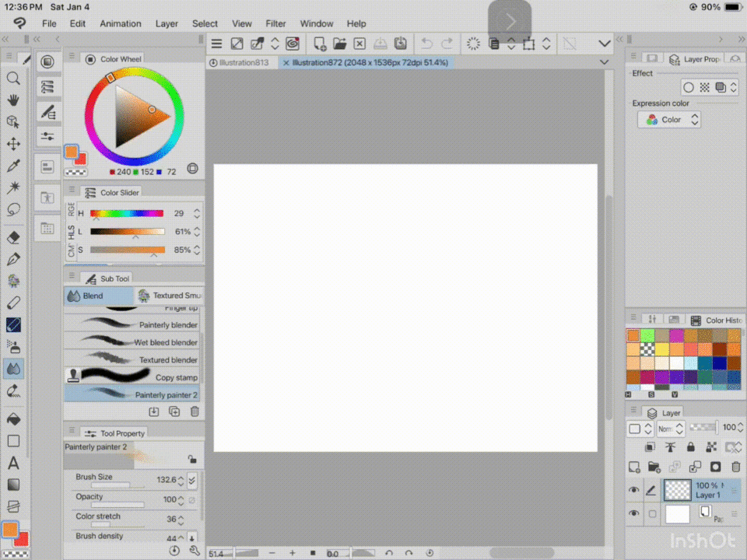Select the Eraser tool

(x=13, y=237)
